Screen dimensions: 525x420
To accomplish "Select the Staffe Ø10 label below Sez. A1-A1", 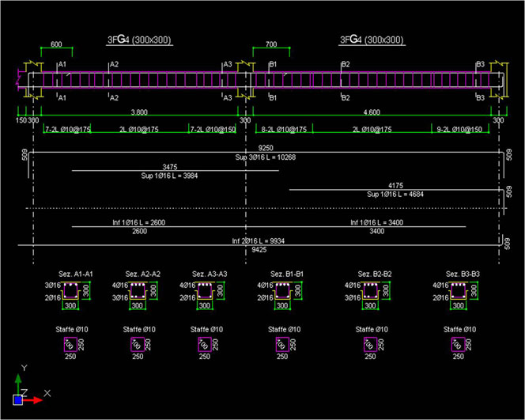I will (72, 330).
